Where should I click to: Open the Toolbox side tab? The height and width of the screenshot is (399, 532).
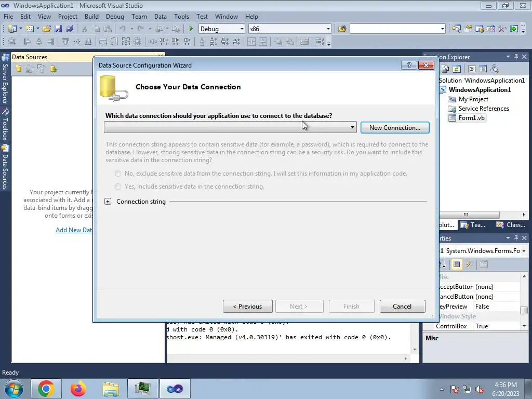tap(5, 125)
